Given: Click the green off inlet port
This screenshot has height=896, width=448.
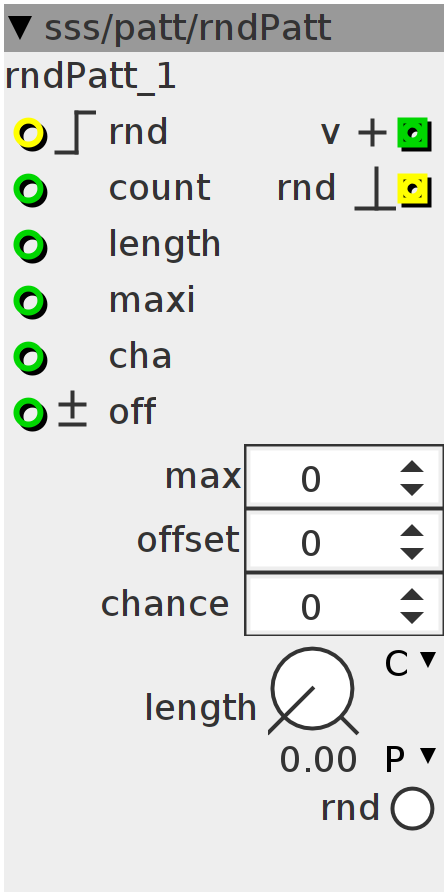Looking at the screenshot, I should point(29,414).
